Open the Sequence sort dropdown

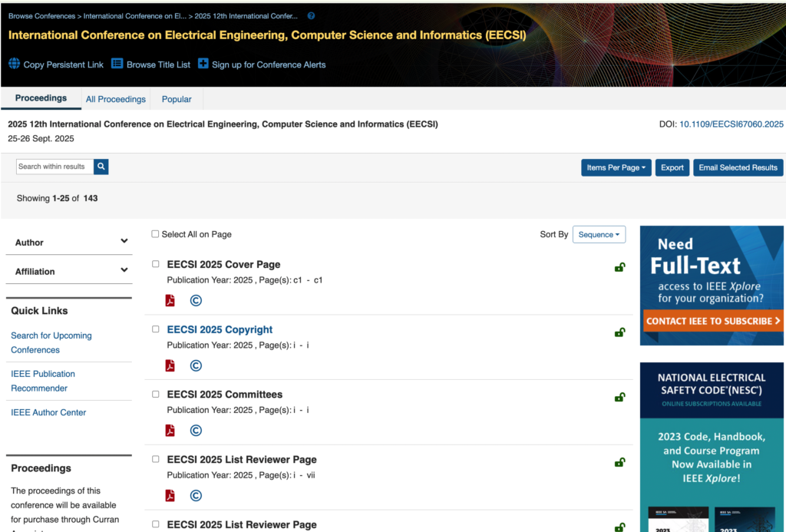pos(599,235)
